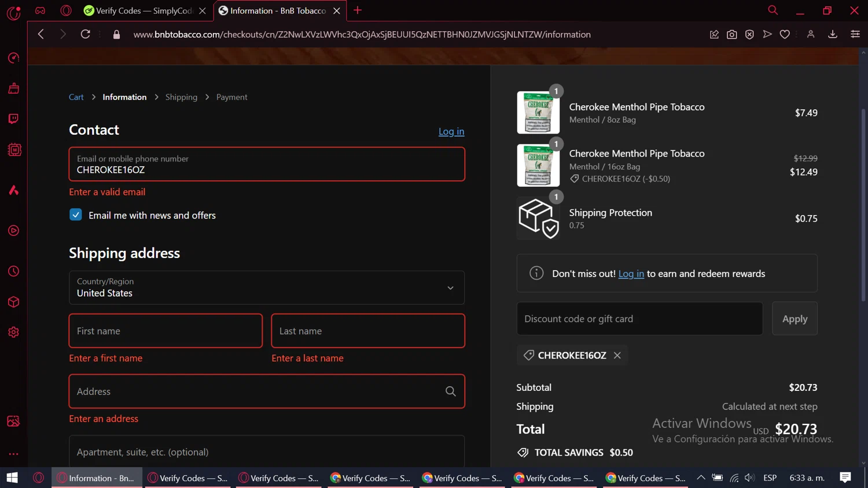Click the pinboard pin icon in the address bar

(x=714, y=35)
